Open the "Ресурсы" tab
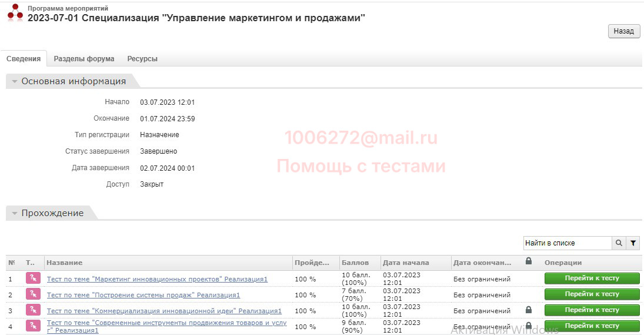 (x=142, y=59)
